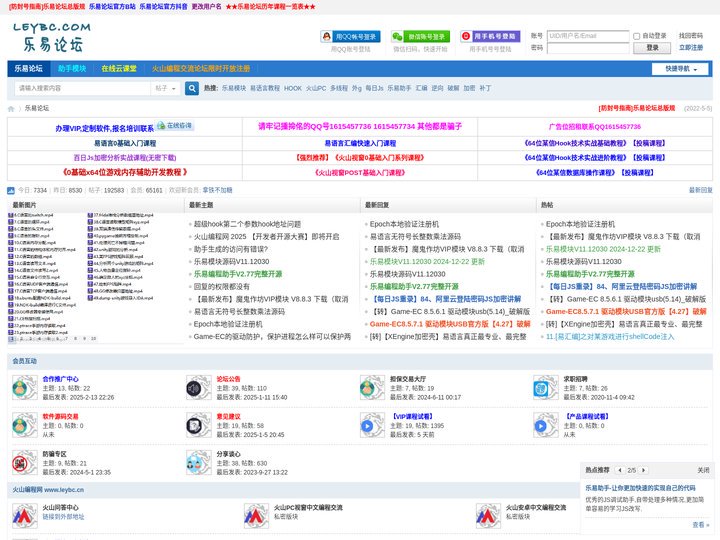The height and width of the screenshot is (540, 720).
Task: Click 火山编程网 www.leybc.cn section header
Action: click(48, 490)
